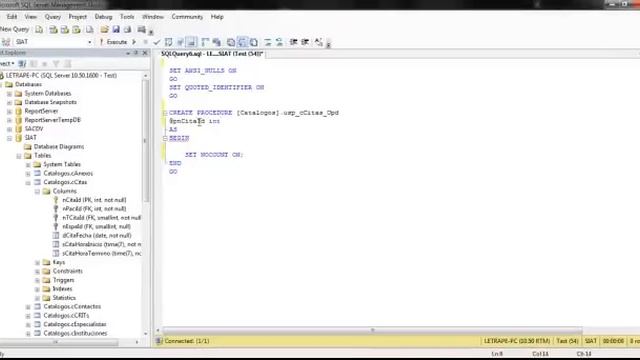Click the New Query button
640x360 pixels.
tap(15, 29)
